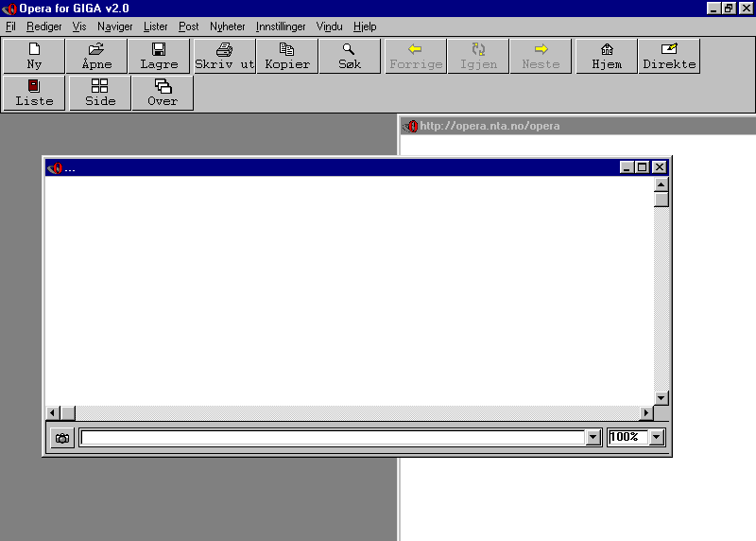
Task: Open the Rediger menu
Action: [x=43, y=26]
